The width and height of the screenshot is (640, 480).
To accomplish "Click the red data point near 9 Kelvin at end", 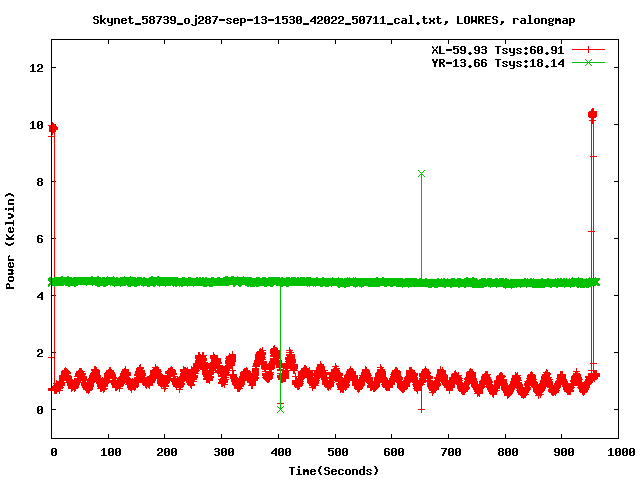I will (x=593, y=156).
